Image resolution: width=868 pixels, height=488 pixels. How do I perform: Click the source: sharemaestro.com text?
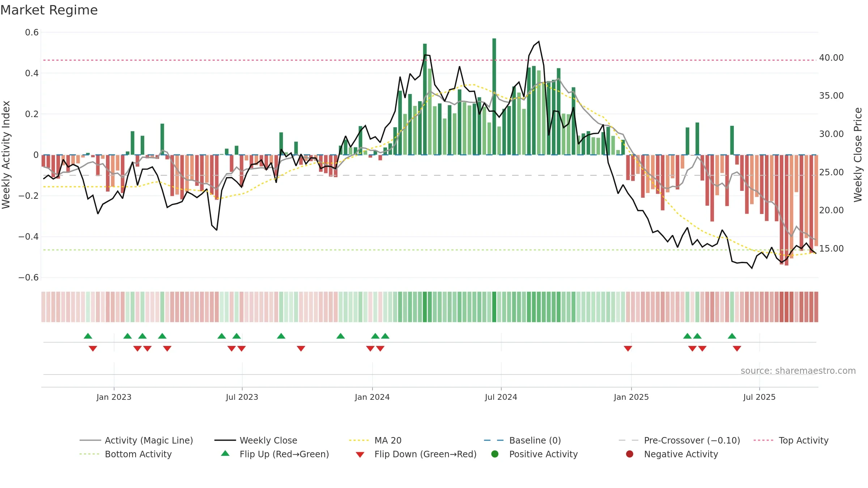click(x=798, y=371)
